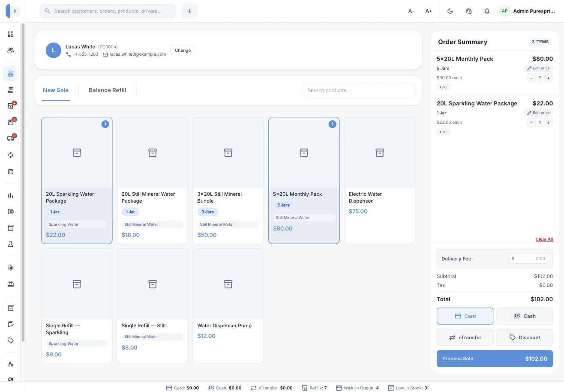Image resolution: width=564 pixels, height=392 pixels.
Task: Select the cash register icon in sidebar
Action: point(10,74)
